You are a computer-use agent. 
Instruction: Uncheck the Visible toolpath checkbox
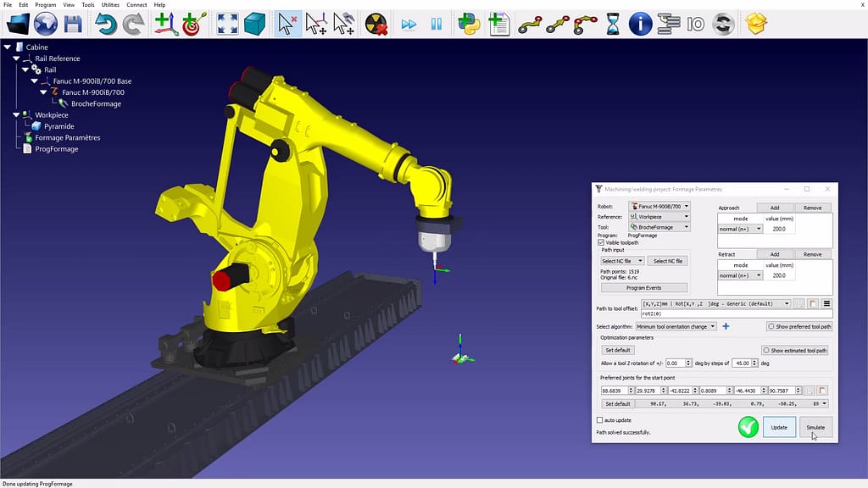click(x=601, y=242)
